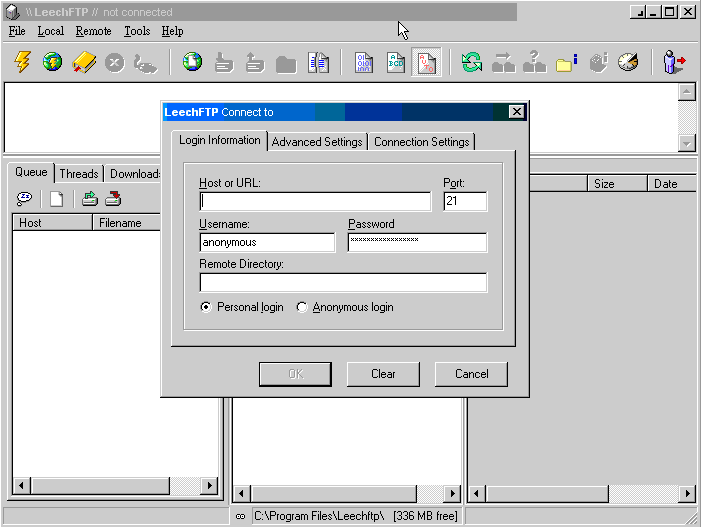This screenshot has width=701, height=527.
Task: Click the person with red arrow exit icon
Action: coord(674,62)
